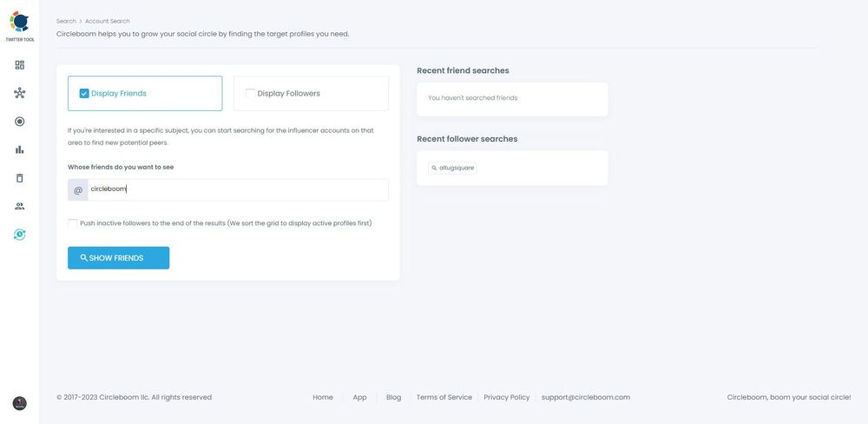Open the Blog footer link
Viewport: 868px width, 424px height.
(x=393, y=397)
